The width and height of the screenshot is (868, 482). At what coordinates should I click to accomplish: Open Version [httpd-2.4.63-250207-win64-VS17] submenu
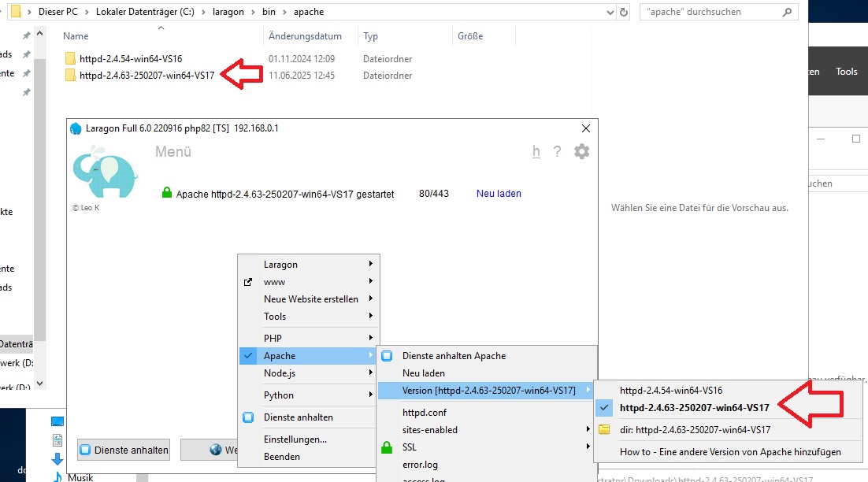pyautogui.click(x=486, y=391)
